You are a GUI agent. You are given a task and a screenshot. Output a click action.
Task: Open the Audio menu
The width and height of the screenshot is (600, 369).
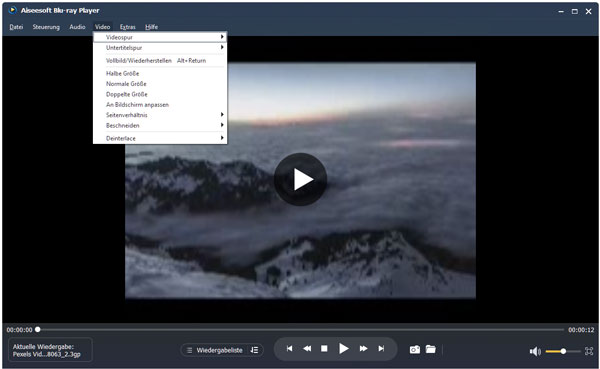tap(77, 27)
